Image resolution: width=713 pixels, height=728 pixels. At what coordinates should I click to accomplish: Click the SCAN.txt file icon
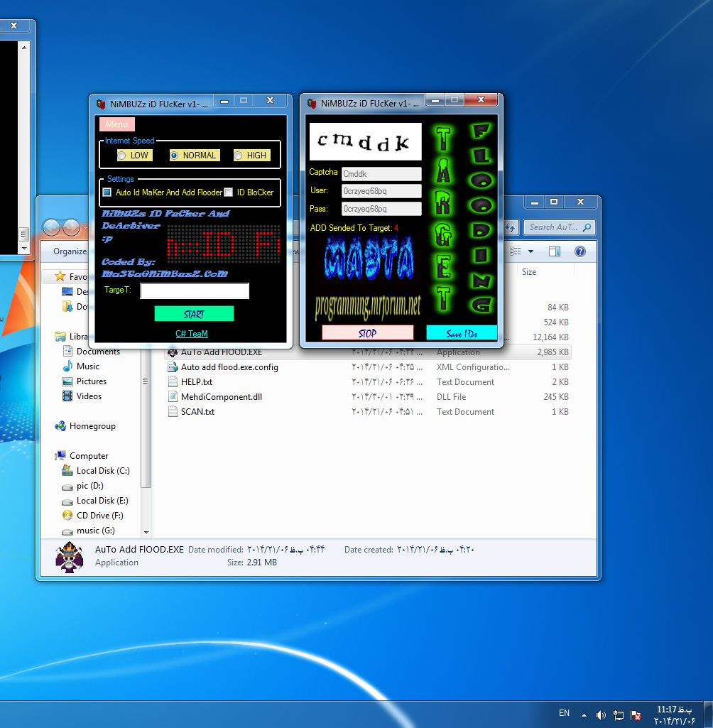(173, 411)
